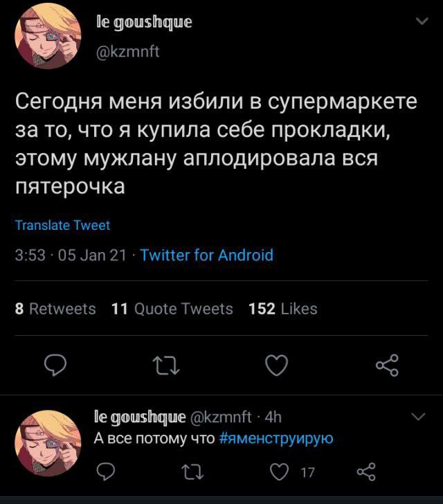
Task: Retweet the main tweet
Action: tap(168, 366)
